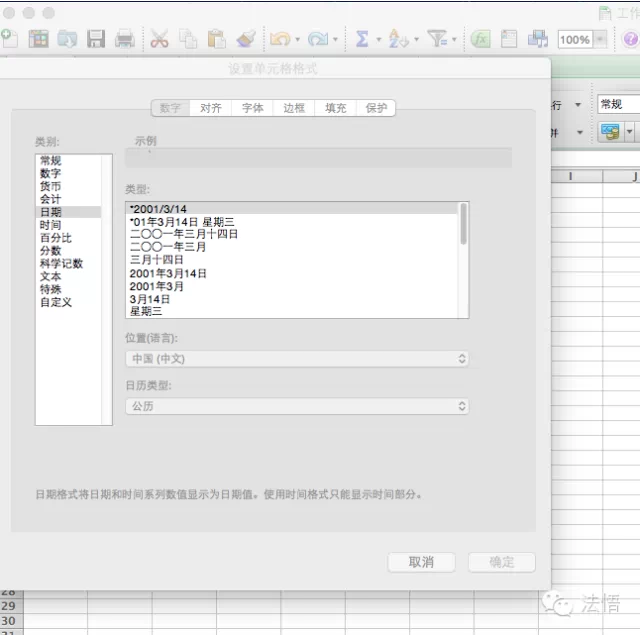Choose the 星期三 date type
Viewport: 640px width, 635px height.
(292, 311)
